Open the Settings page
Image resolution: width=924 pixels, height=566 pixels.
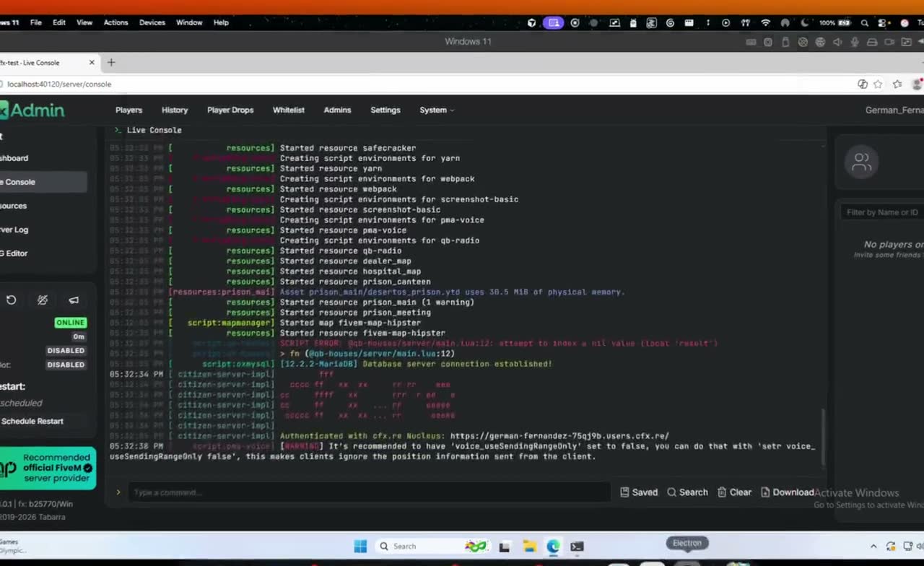(x=385, y=110)
